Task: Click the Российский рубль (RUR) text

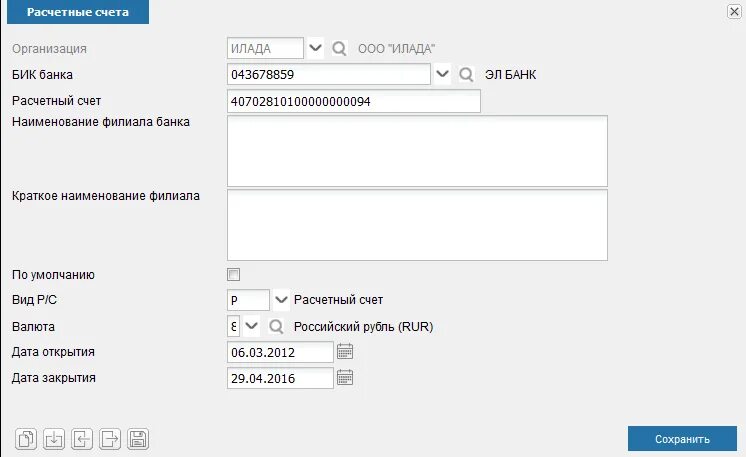Action: tap(363, 327)
